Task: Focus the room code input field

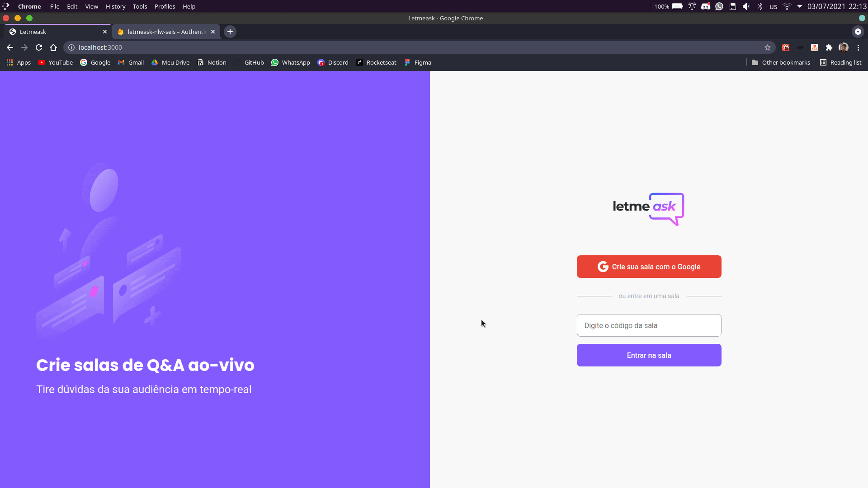Action: tap(649, 325)
